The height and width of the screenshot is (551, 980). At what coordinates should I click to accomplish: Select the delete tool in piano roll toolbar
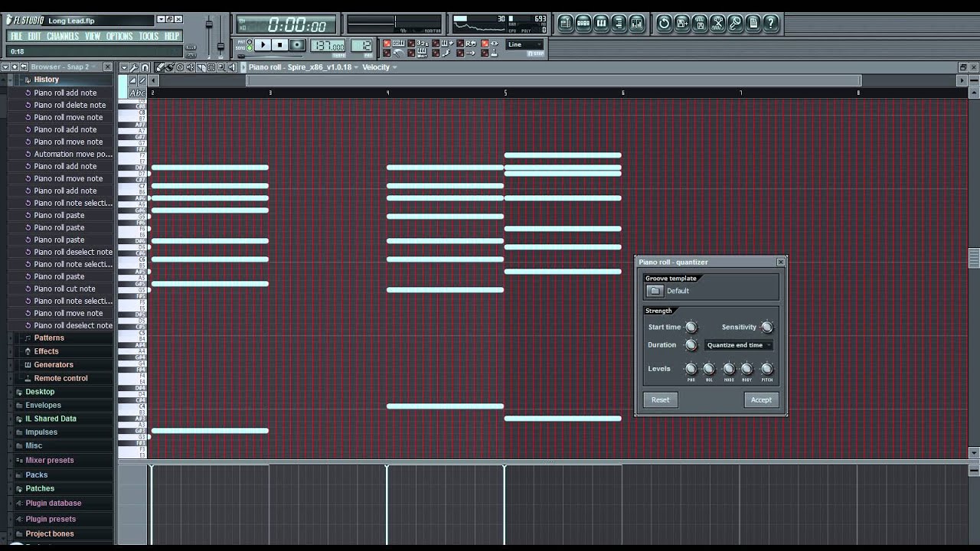coord(180,67)
